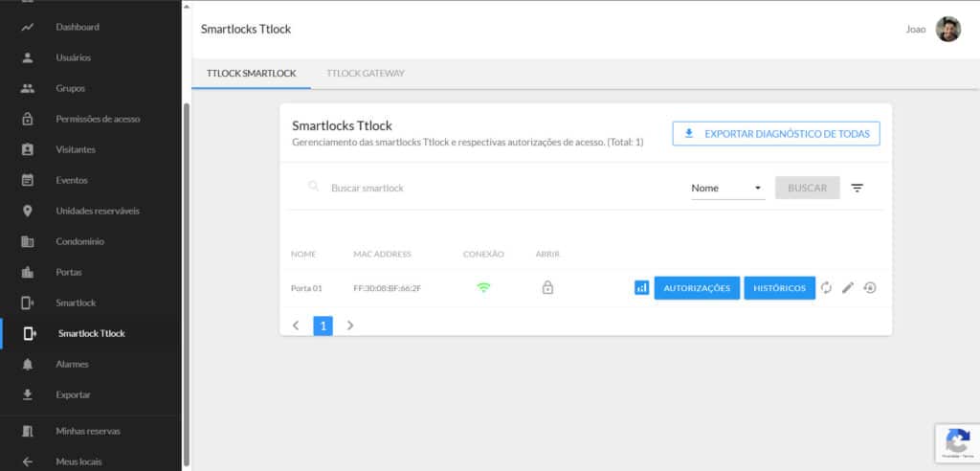980x471 pixels.
Task: Click the Eventos calendar icon
Action: click(28, 180)
